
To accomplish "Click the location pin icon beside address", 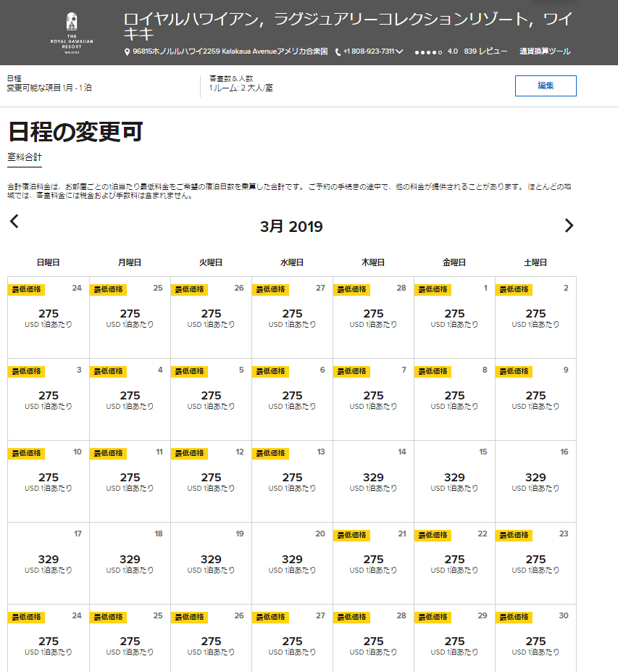I will pyautogui.click(x=127, y=52).
